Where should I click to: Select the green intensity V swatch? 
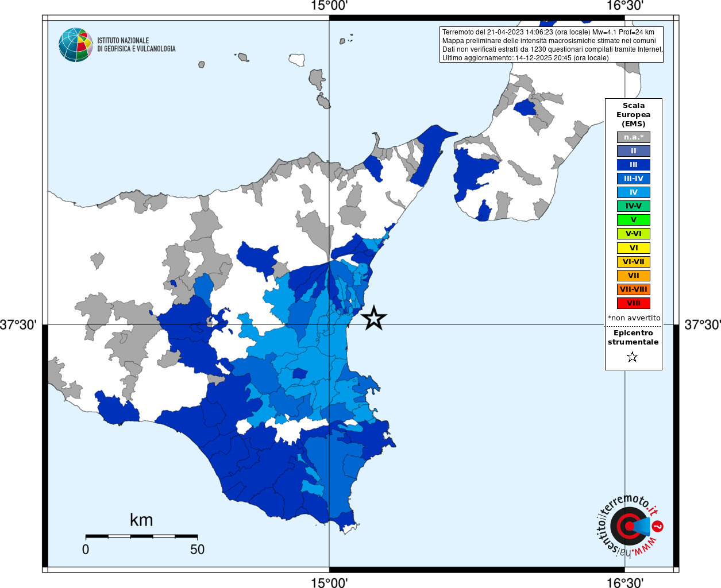click(634, 220)
